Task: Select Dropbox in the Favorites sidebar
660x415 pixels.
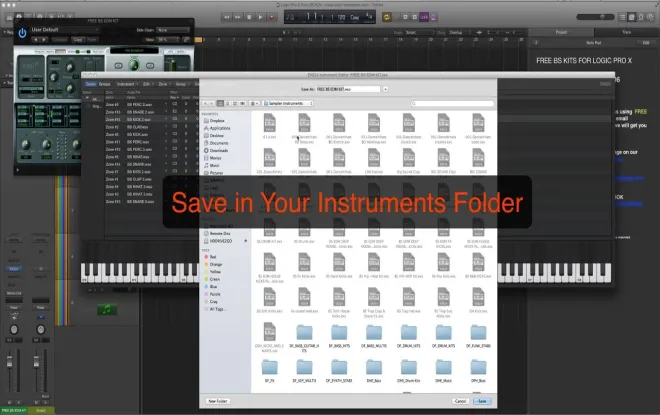Action: tap(214, 121)
